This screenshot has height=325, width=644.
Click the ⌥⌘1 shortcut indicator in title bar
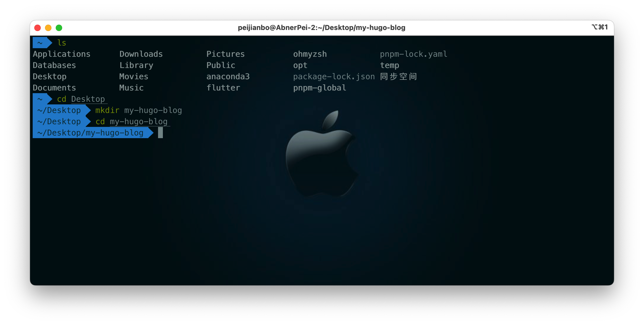[600, 27]
